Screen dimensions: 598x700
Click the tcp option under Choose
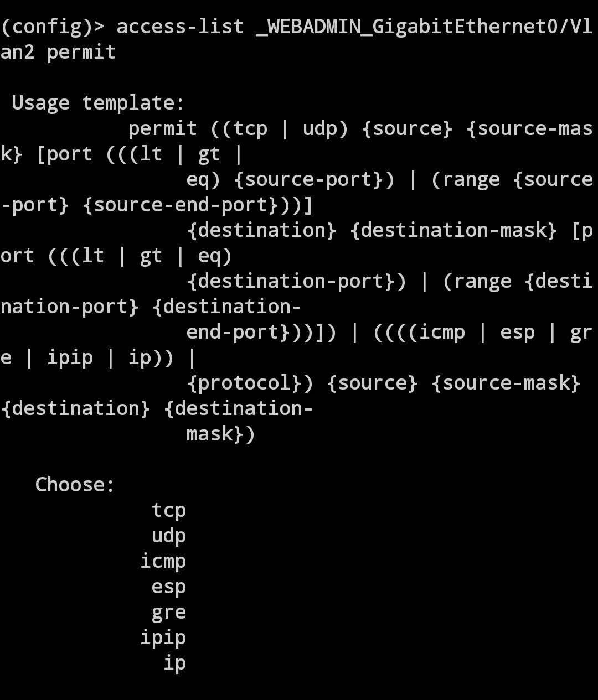[169, 510]
